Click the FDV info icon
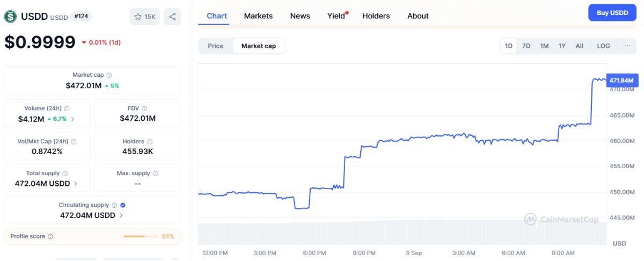Screen dimensions: 644x261 [144, 108]
